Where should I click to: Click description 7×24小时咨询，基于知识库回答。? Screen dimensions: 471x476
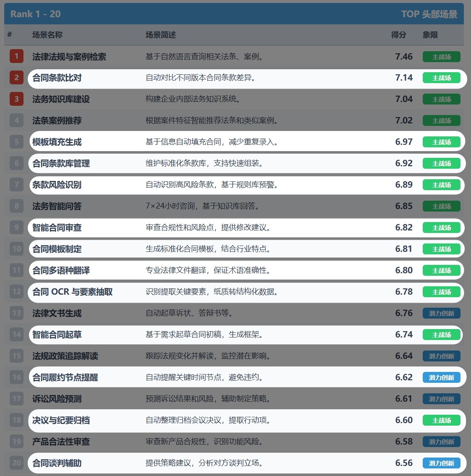click(204, 206)
